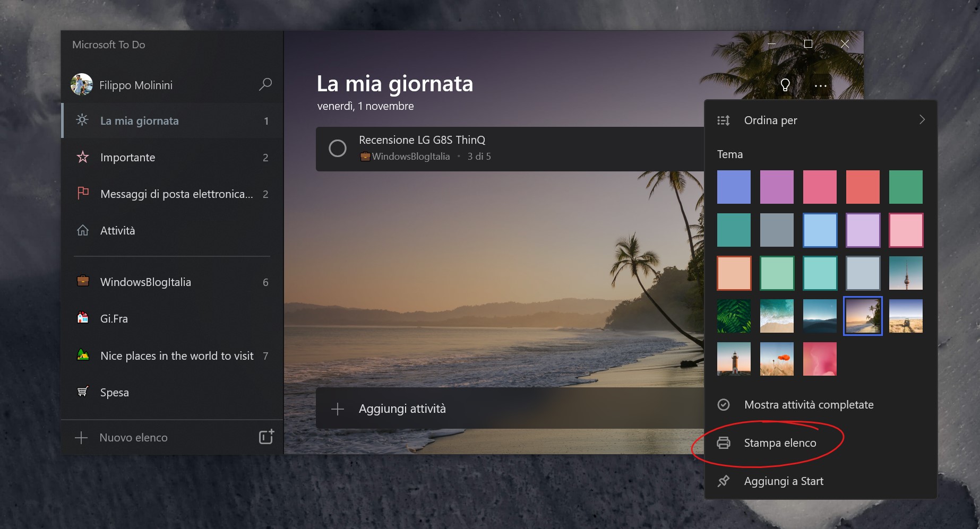
Task: Open the suggestions lightbulb icon
Action: click(785, 85)
